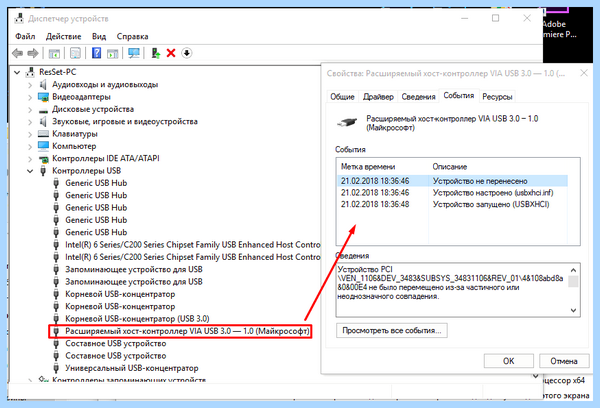The height and width of the screenshot is (408, 600).
Task: Click the Back arrow toolbar icon
Action: (17, 53)
